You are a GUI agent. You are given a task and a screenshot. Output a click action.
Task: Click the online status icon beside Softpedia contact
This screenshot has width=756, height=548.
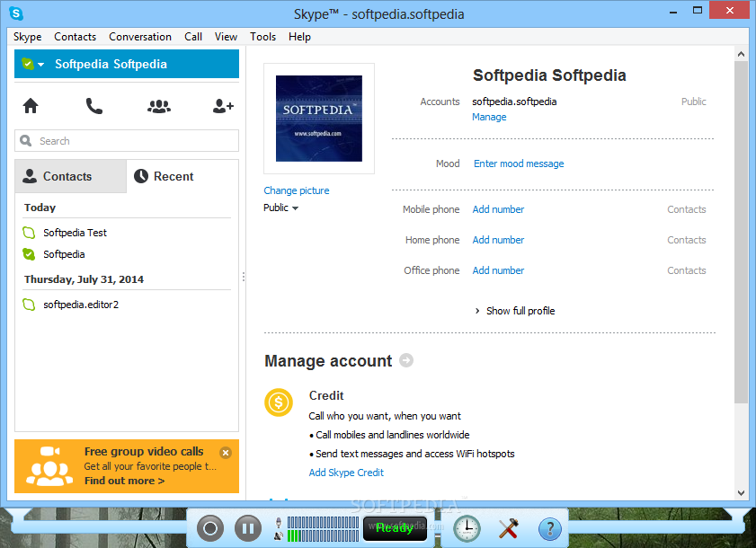pyautogui.click(x=29, y=254)
